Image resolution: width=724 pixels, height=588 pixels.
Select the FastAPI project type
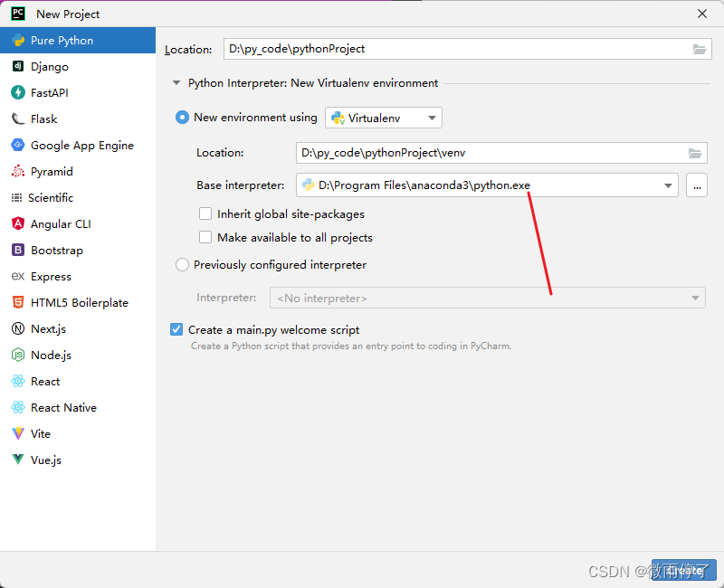point(78,93)
